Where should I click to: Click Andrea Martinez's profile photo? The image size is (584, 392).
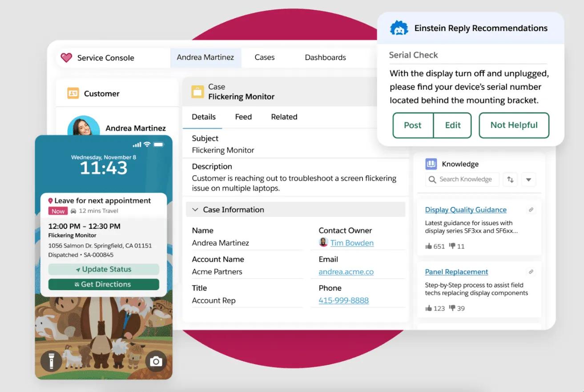84,125
